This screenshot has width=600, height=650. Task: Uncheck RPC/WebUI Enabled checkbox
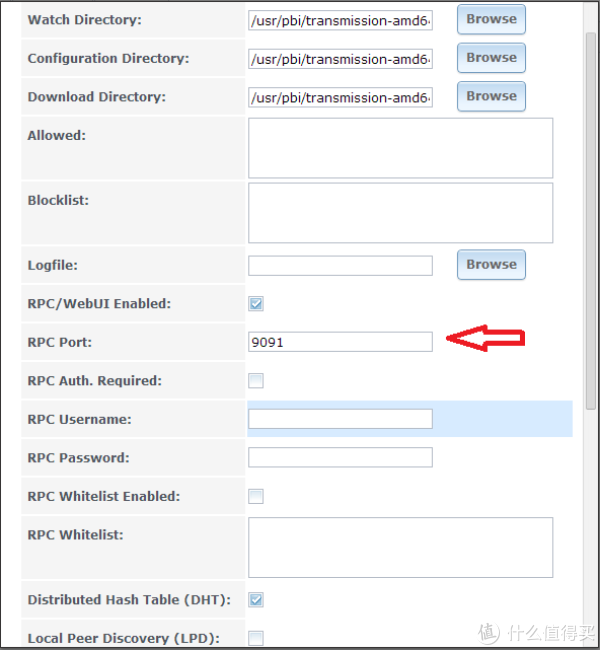pos(256,304)
